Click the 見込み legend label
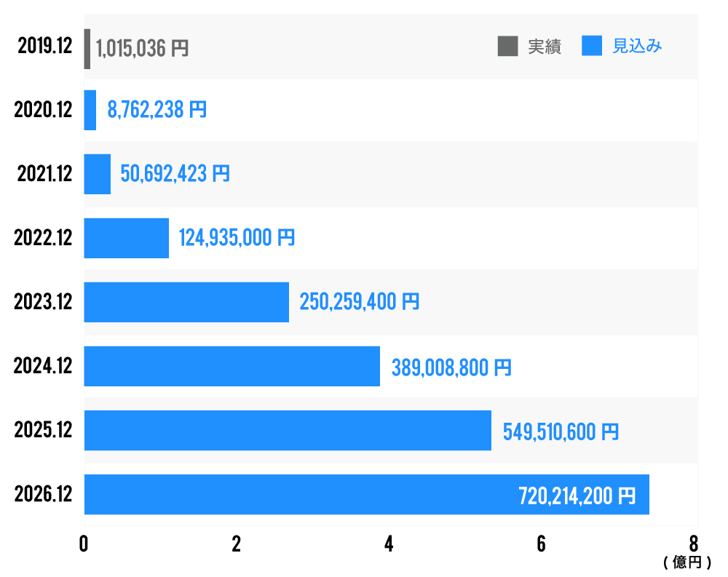This screenshot has width=728, height=577. (x=637, y=47)
